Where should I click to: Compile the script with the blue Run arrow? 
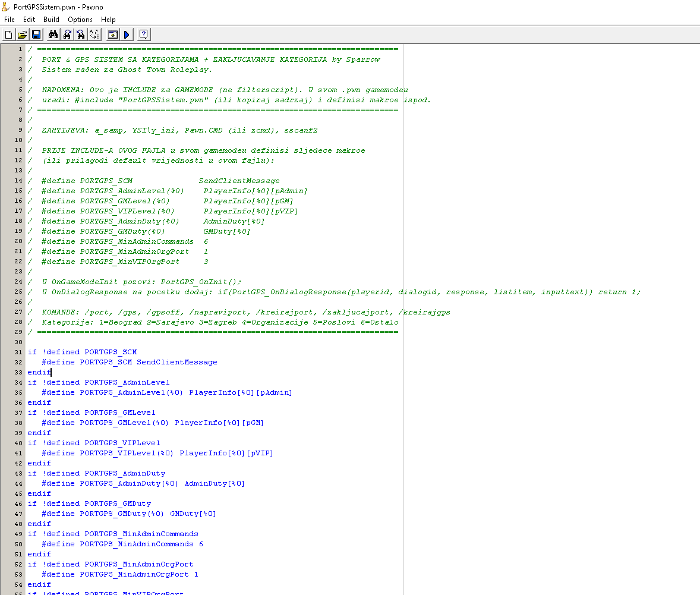127,34
